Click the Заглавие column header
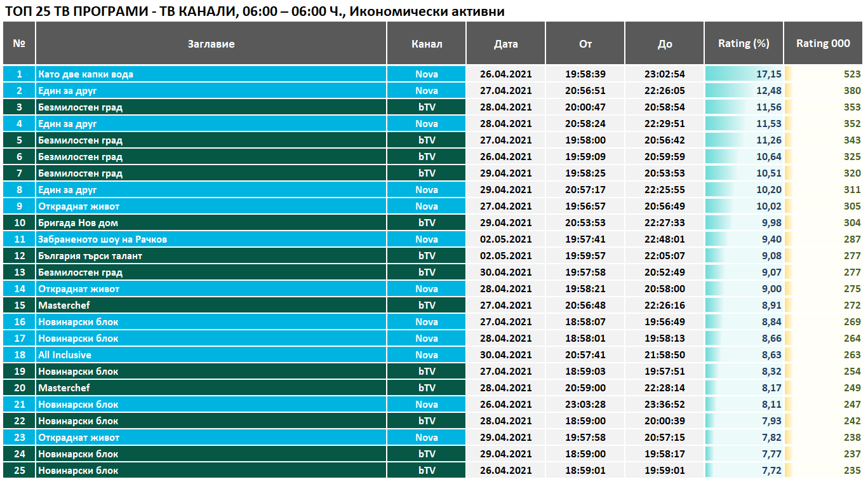 click(211, 44)
